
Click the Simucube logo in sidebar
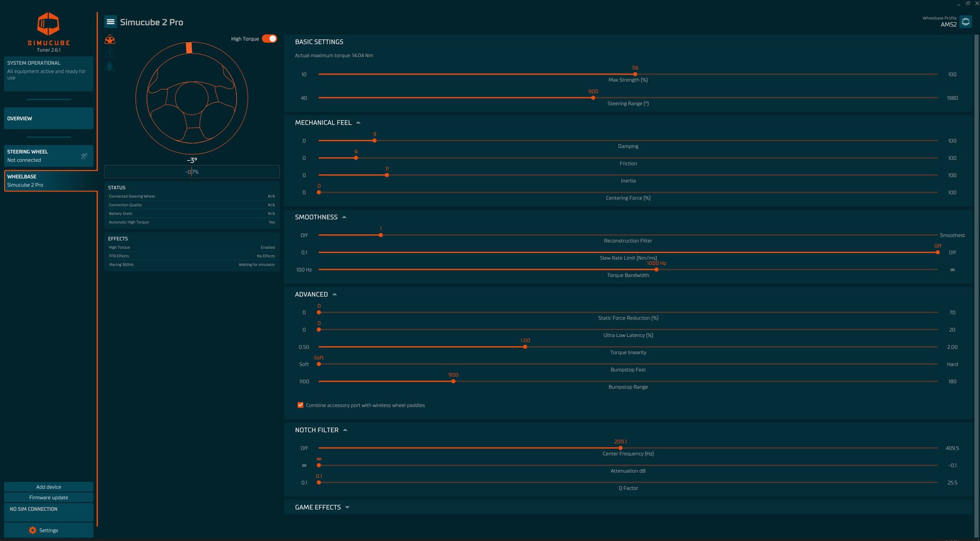(x=48, y=24)
